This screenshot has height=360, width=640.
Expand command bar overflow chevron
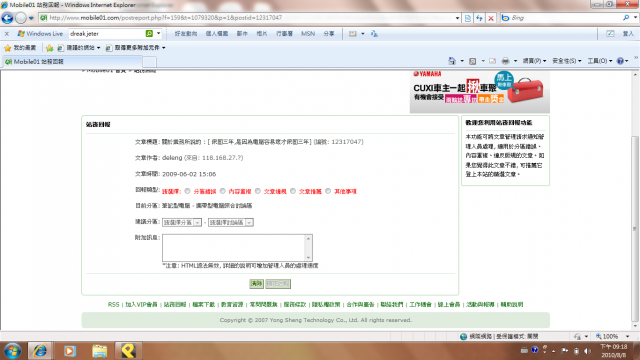tap(636, 58)
